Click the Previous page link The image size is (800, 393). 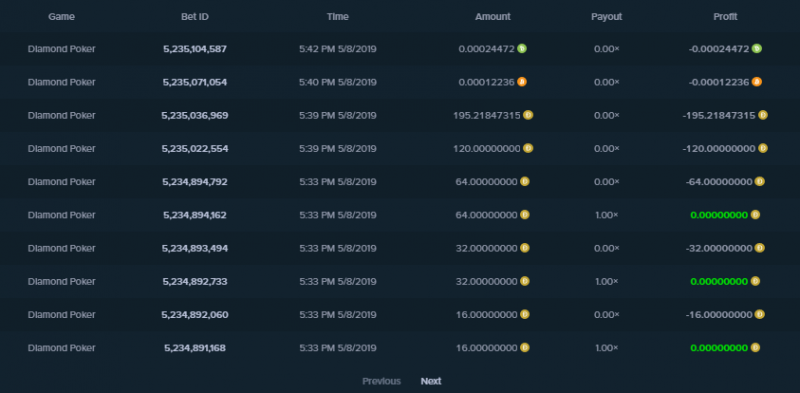tap(382, 381)
